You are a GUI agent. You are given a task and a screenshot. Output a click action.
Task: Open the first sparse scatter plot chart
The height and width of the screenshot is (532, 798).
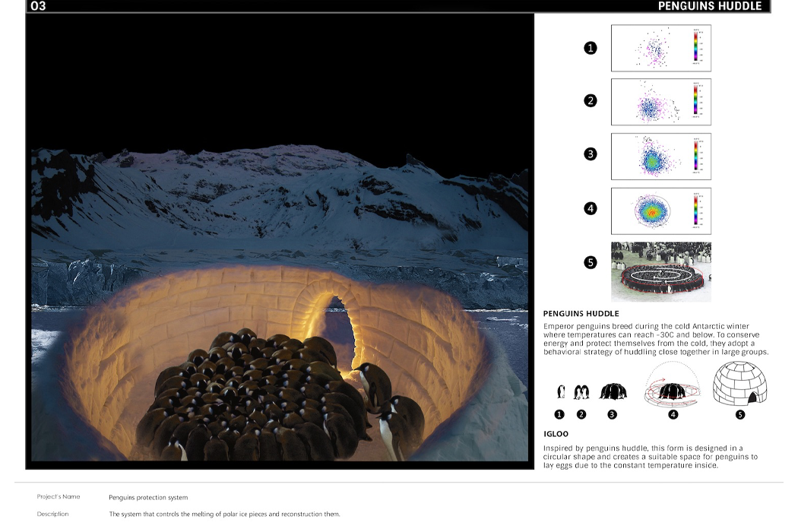point(660,48)
